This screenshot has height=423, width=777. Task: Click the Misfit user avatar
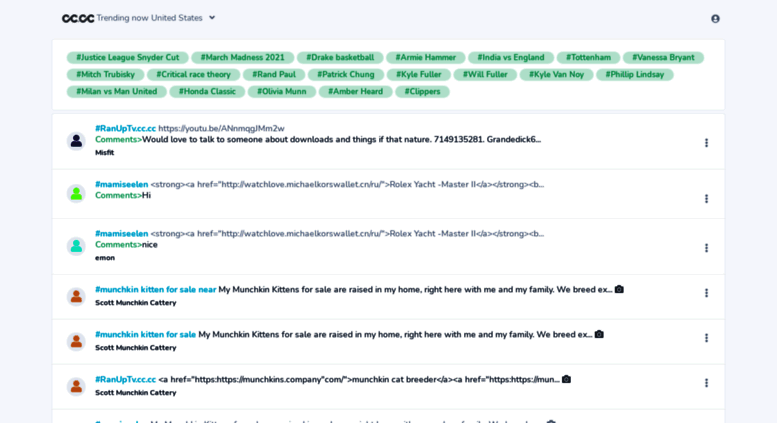[76, 141]
